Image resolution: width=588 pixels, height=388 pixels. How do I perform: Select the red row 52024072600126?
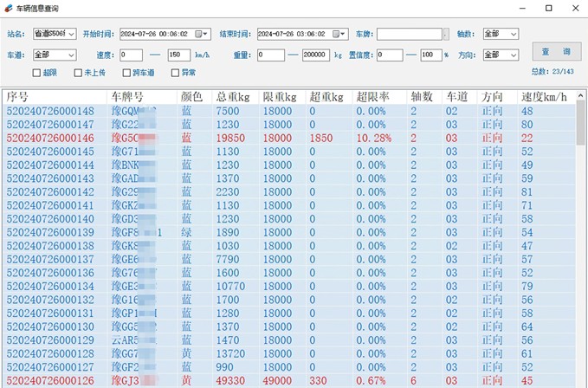point(288,381)
